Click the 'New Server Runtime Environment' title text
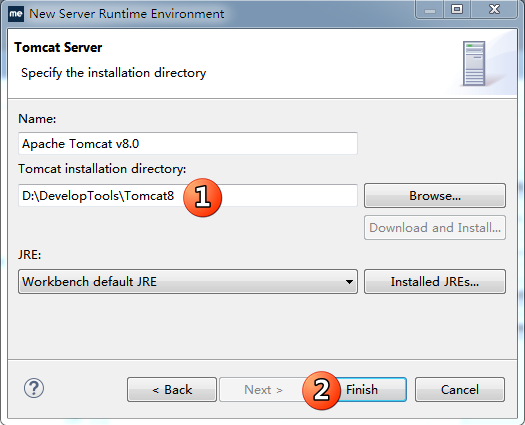The height and width of the screenshot is (425, 525). pyautogui.click(x=127, y=14)
